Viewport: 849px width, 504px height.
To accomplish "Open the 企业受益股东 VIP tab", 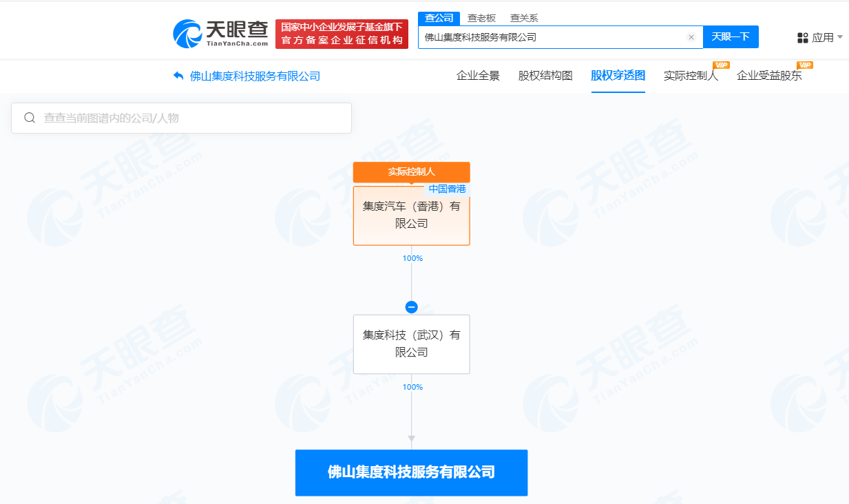I will coord(769,76).
